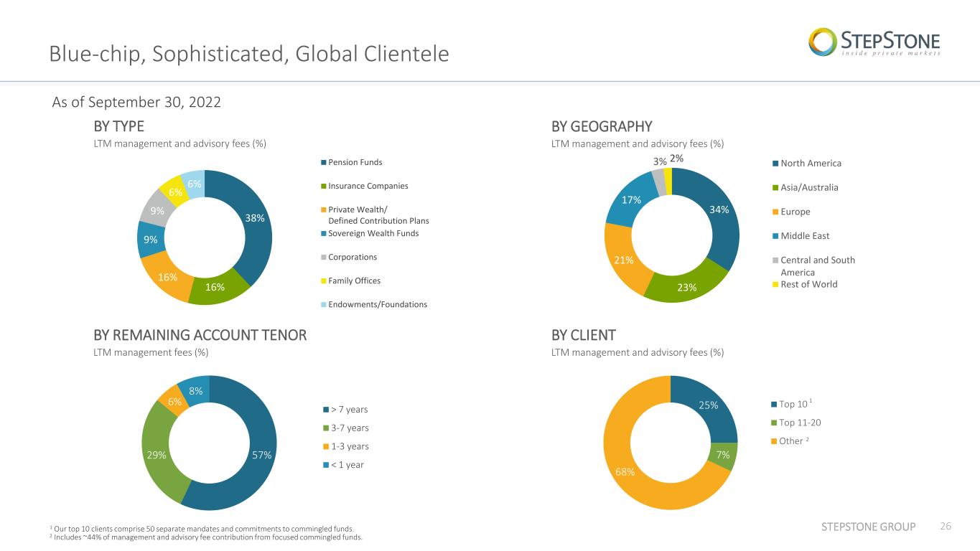980x551 pixels.
Task: Click the Rest of World legend swatch
Action: point(775,284)
